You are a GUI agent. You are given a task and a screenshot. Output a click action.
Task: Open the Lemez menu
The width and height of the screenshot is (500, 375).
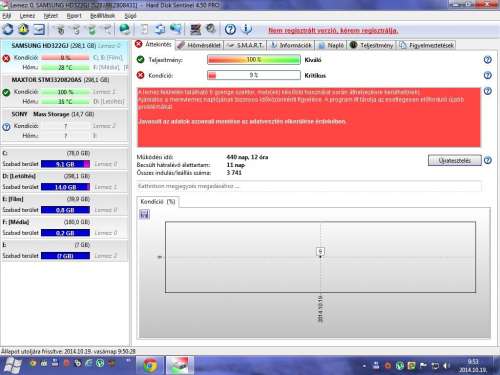point(27,16)
